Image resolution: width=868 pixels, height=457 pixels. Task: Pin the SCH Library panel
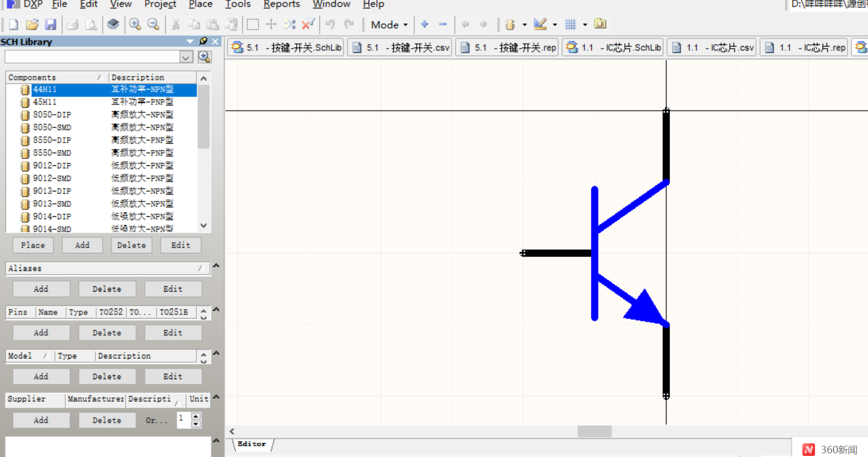tap(203, 41)
